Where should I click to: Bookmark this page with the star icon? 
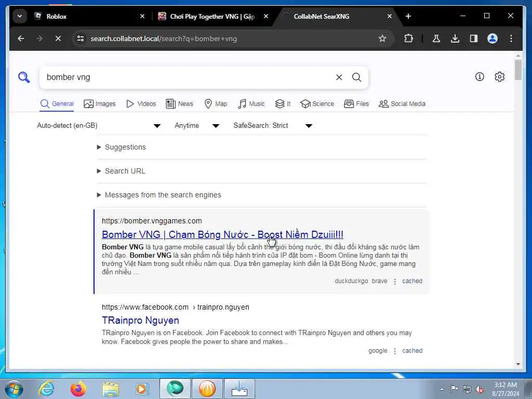click(382, 38)
